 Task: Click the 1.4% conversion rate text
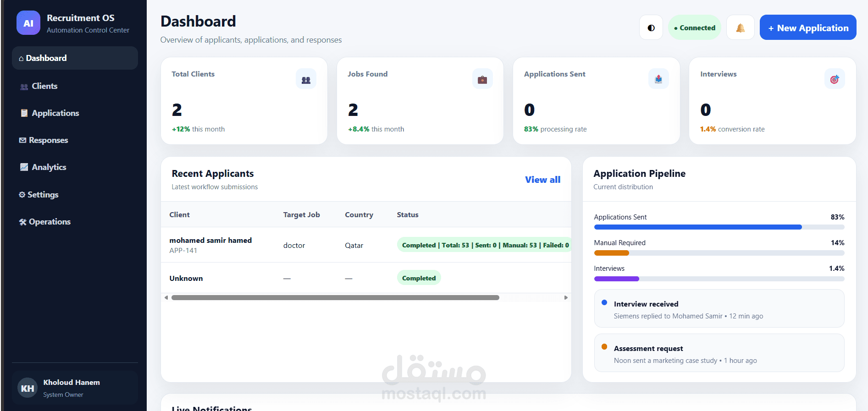click(732, 129)
